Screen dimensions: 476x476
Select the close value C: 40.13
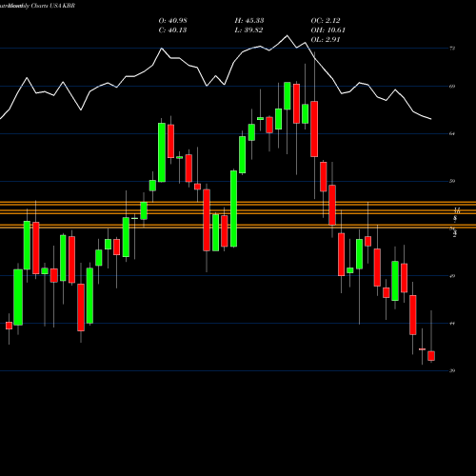coord(172,30)
